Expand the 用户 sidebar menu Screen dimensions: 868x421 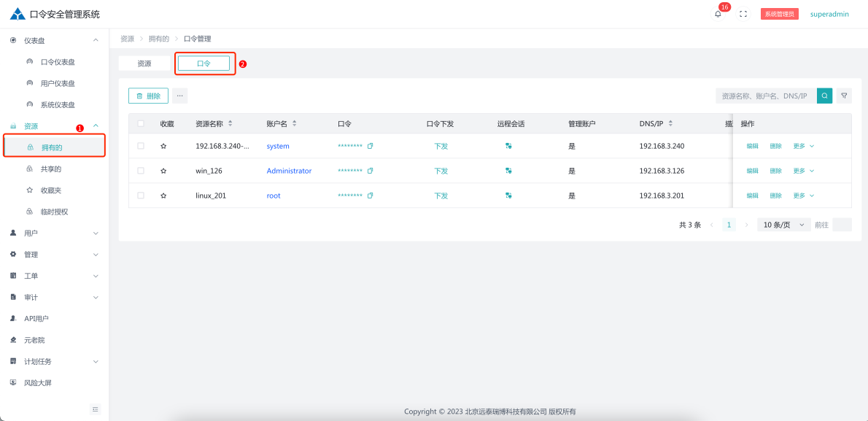coord(54,233)
